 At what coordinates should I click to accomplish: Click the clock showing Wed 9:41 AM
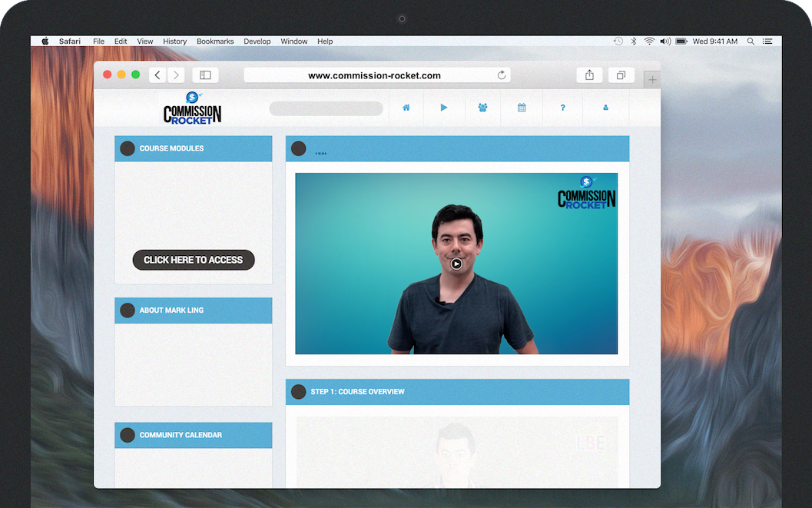[x=714, y=42]
